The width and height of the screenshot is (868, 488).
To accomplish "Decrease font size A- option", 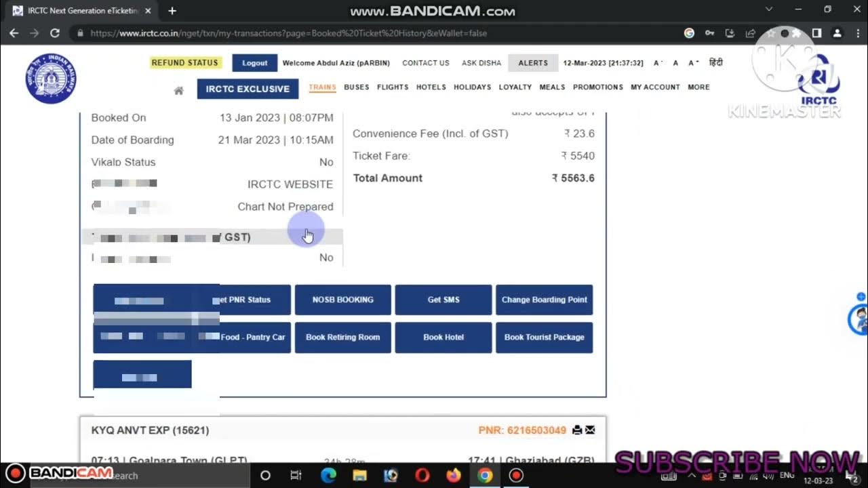I will [657, 63].
